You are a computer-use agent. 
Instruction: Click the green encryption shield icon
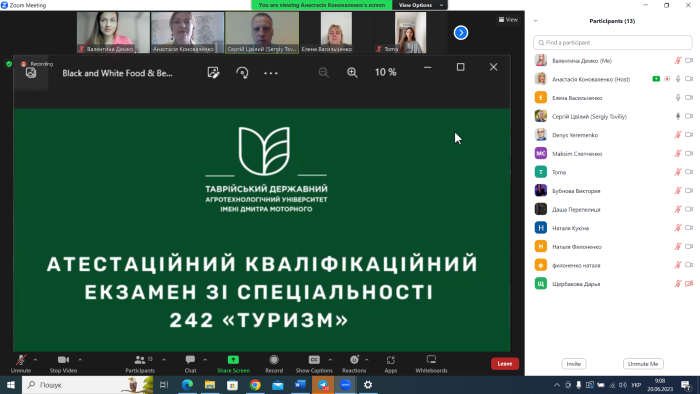tap(8, 64)
